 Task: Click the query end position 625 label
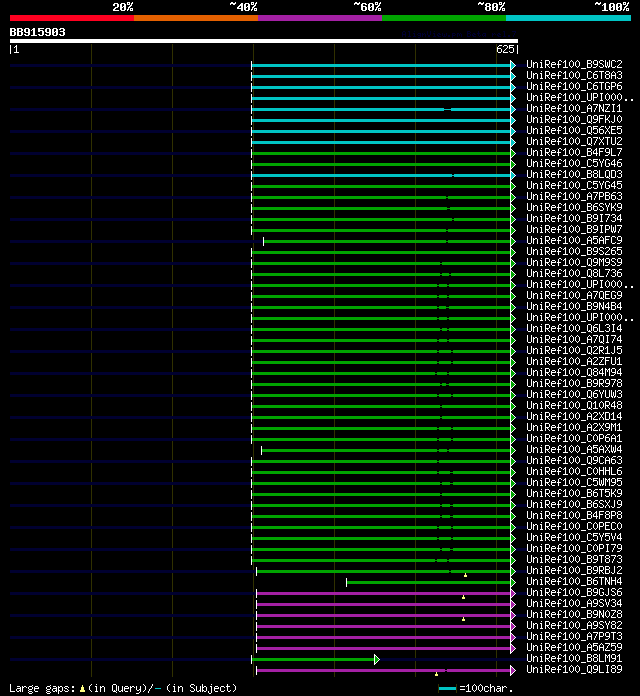tap(505, 49)
